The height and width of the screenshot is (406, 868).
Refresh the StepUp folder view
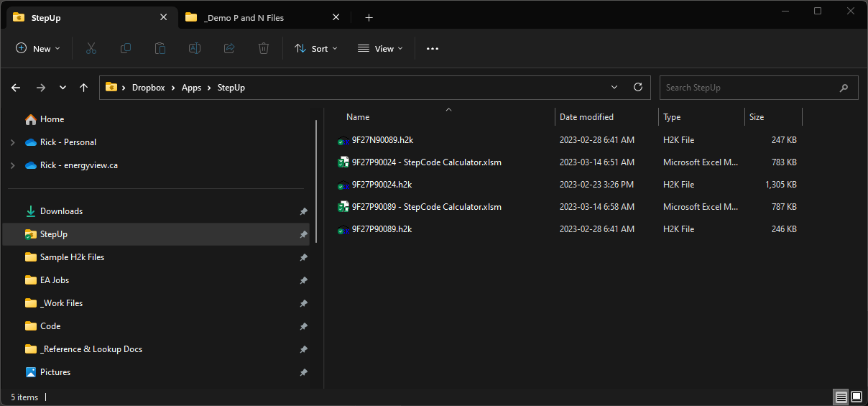637,87
